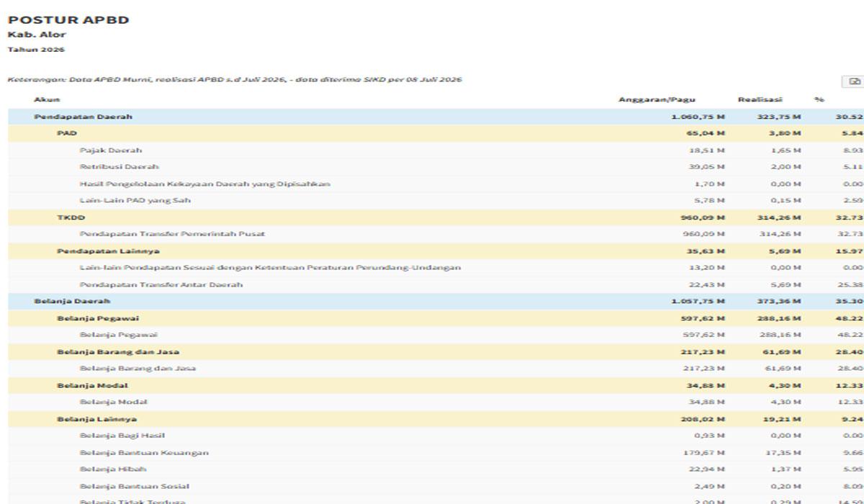Click the Anggaran/Pagu column header
The image size is (864, 504).
657,99
